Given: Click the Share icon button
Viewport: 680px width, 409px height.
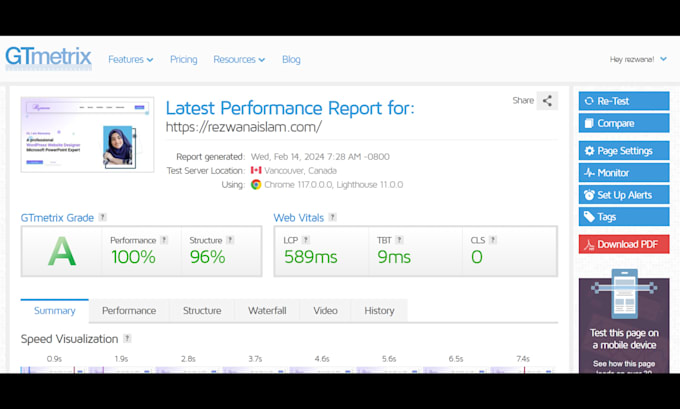Looking at the screenshot, I should [x=547, y=101].
